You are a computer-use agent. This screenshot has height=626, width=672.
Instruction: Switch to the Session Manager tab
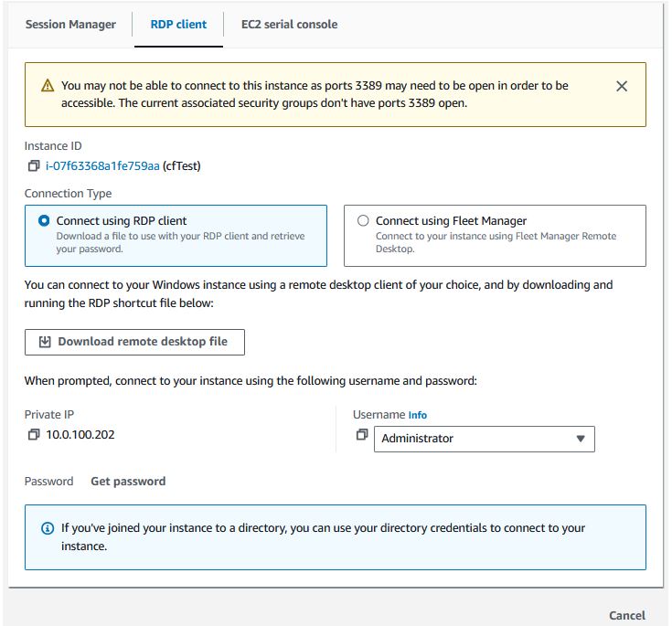click(70, 25)
